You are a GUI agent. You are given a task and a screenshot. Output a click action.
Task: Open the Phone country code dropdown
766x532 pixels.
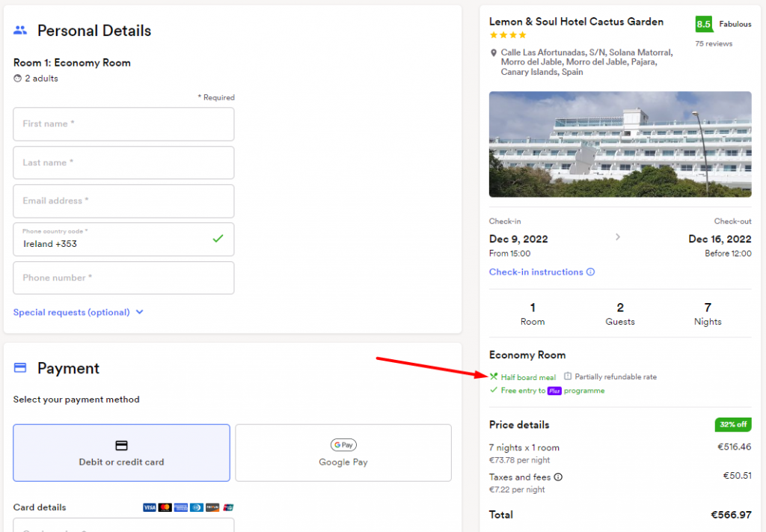click(123, 239)
